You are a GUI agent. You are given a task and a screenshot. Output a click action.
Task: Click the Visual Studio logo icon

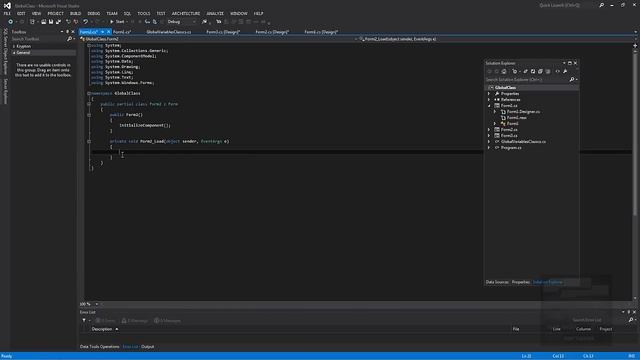coord(7,6)
